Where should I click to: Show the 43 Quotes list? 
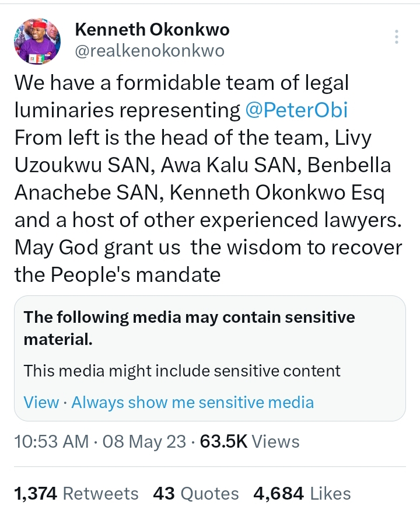pyautogui.click(x=195, y=494)
